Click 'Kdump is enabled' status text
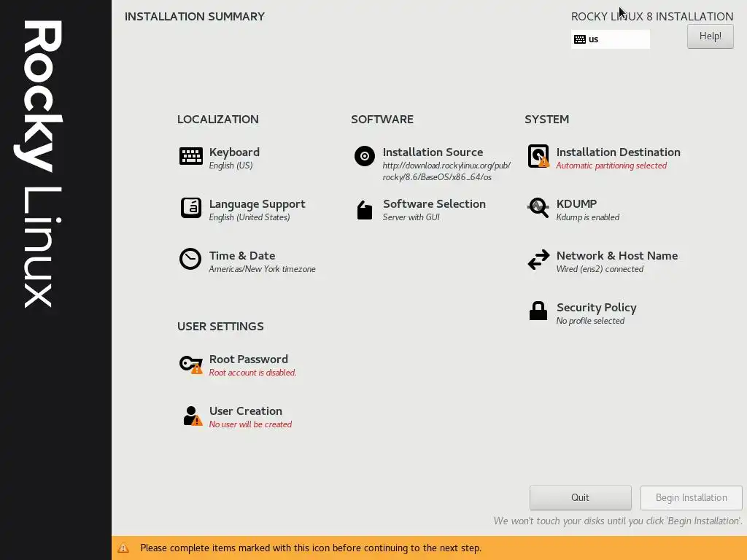This screenshot has height=560, width=747. coord(588,217)
